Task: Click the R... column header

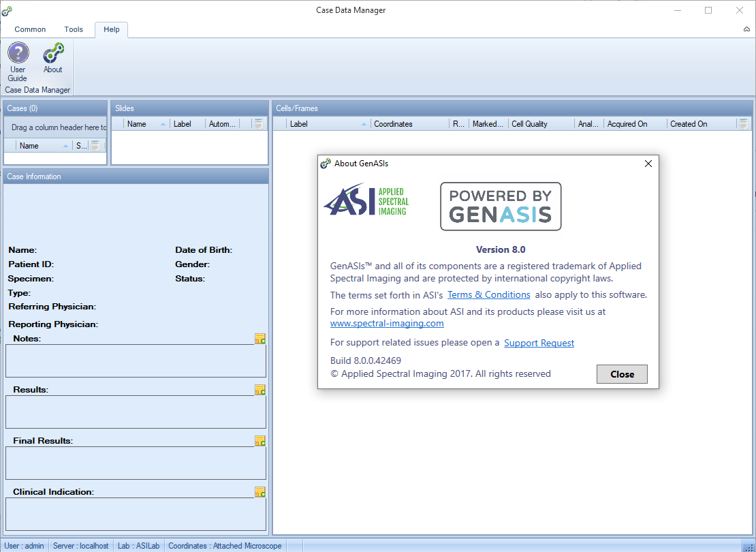Action: click(x=458, y=124)
